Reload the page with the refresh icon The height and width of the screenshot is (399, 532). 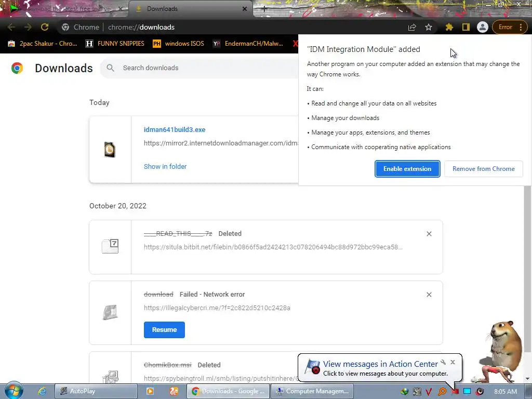45,27
